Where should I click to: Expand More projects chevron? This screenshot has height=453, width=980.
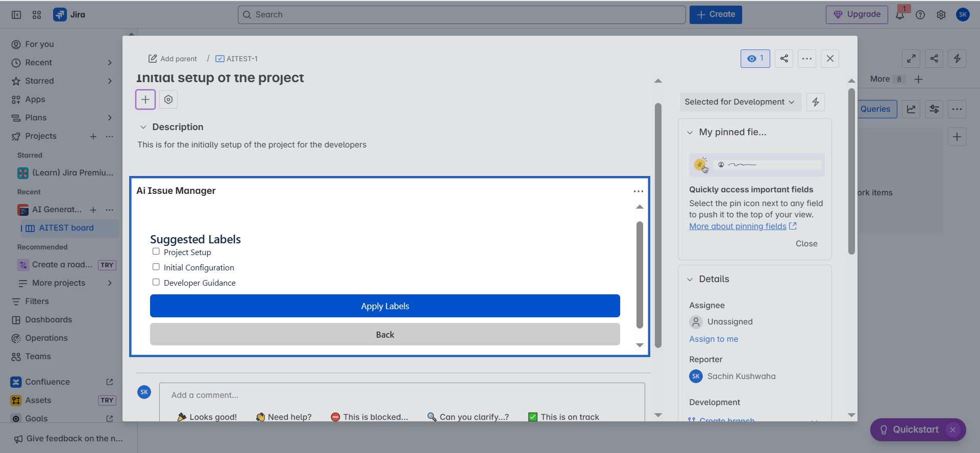click(x=110, y=283)
